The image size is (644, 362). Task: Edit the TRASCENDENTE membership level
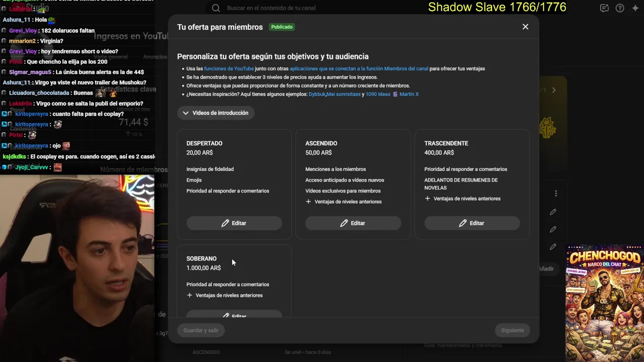tap(472, 223)
